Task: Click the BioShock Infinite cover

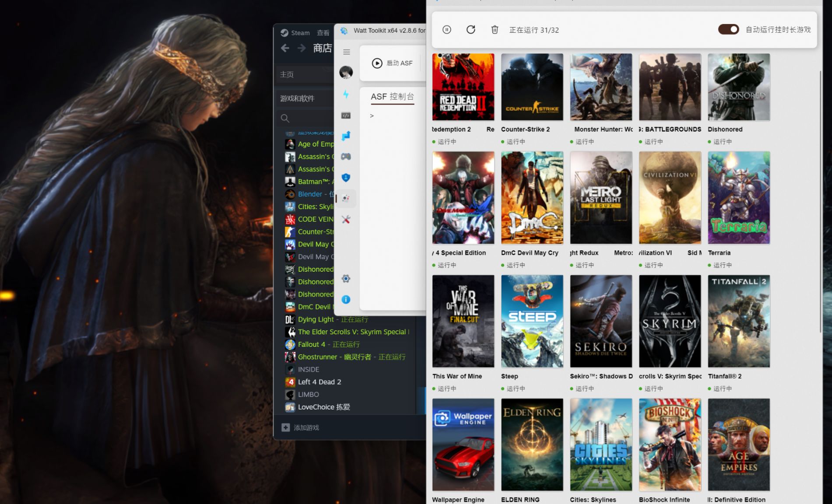Action: tap(670, 444)
